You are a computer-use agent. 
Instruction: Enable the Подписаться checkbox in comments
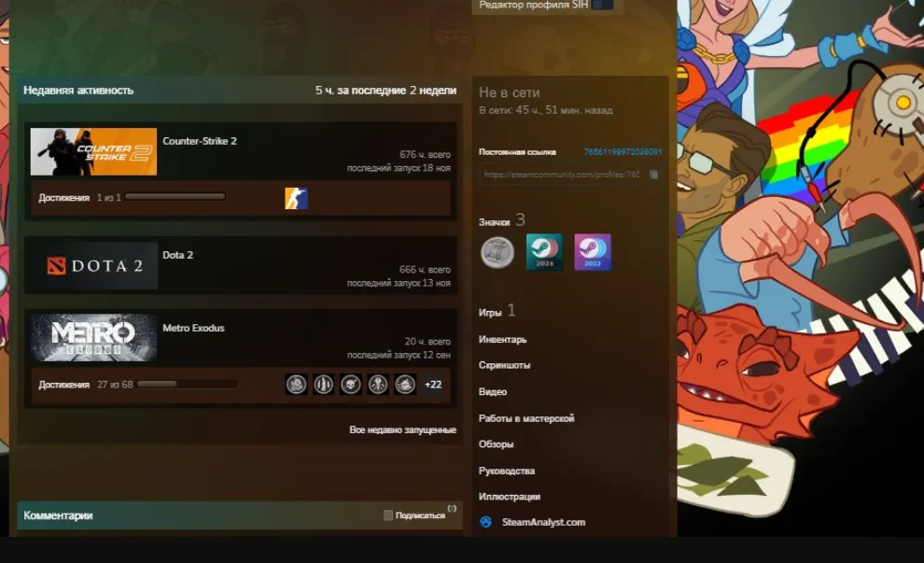click(x=388, y=515)
